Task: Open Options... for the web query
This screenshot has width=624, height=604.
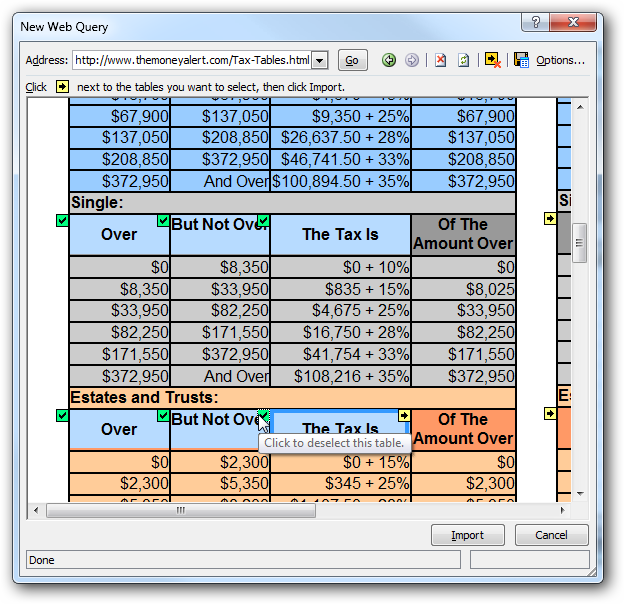Action: coord(560,60)
